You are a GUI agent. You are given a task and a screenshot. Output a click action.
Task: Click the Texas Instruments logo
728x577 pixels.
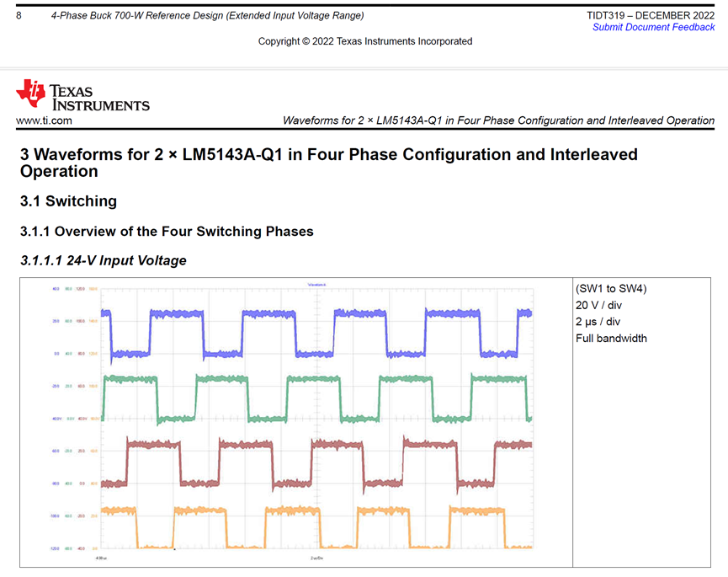pyautogui.click(x=82, y=96)
